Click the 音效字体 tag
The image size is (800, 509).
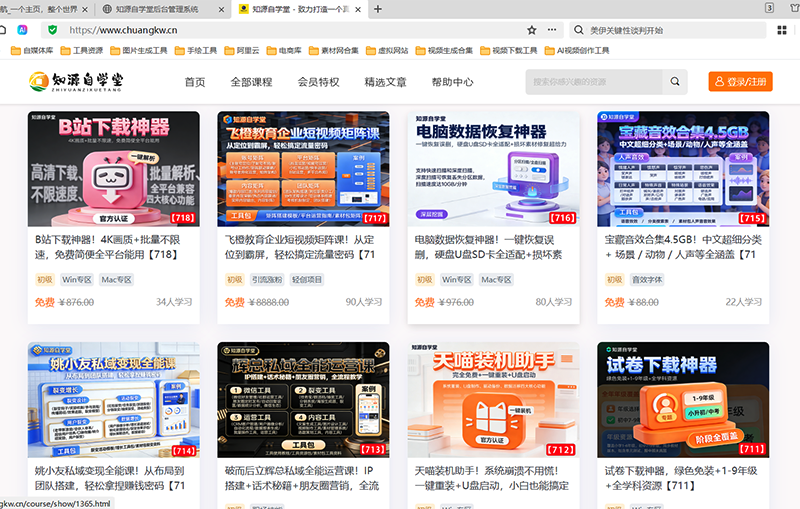[x=646, y=279]
